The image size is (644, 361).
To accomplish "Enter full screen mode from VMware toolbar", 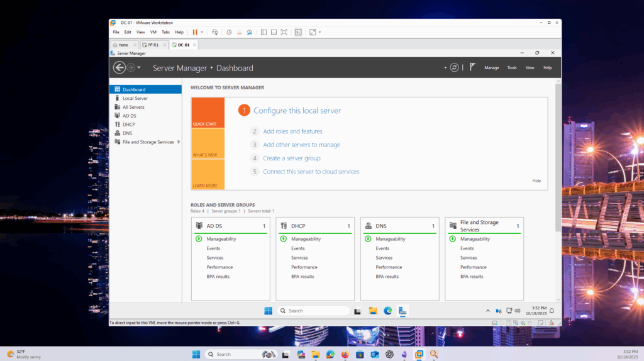I will (284, 32).
